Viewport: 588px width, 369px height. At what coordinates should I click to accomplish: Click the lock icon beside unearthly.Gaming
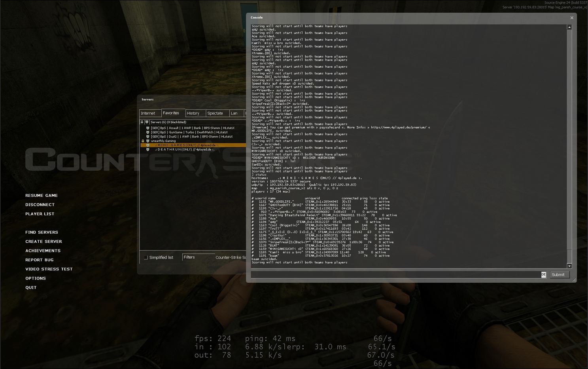coord(143,141)
